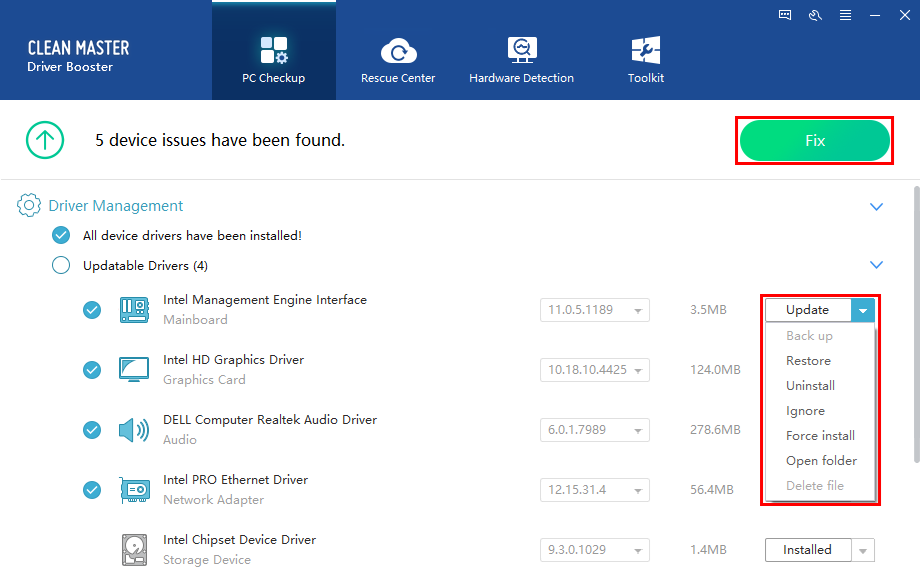Click the Graphics Card monitor icon
920x580 pixels.
(134, 369)
